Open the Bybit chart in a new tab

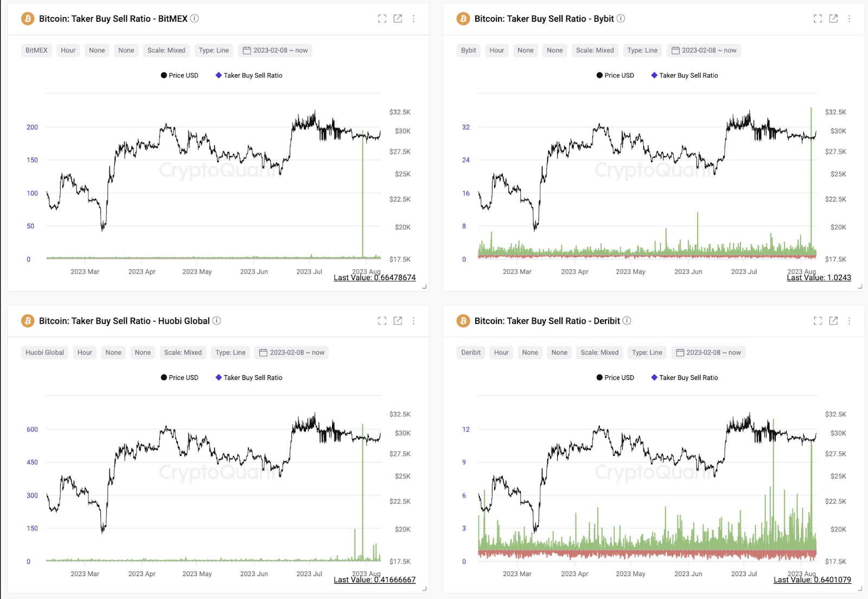click(834, 18)
